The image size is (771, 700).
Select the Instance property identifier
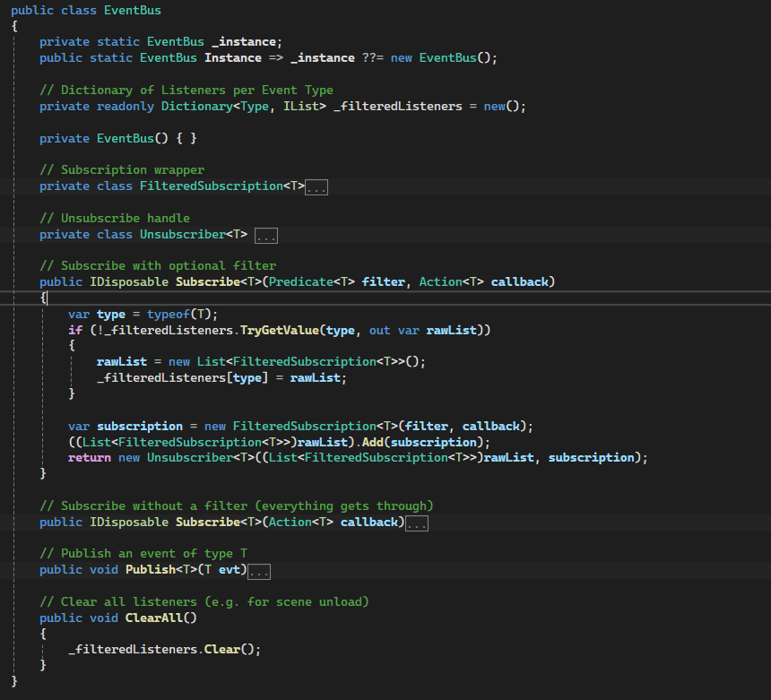click(233, 58)
